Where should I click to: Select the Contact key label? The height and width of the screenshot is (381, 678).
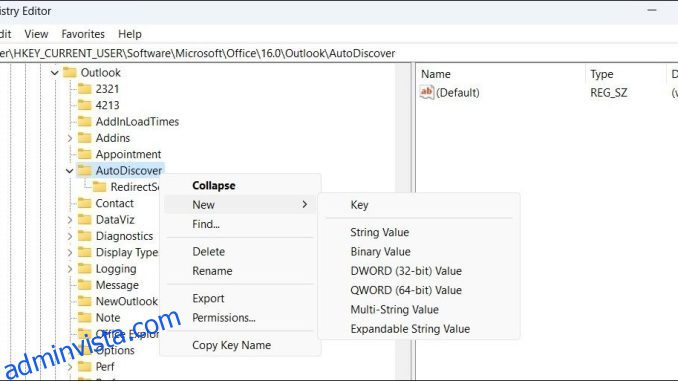[115, 203]
